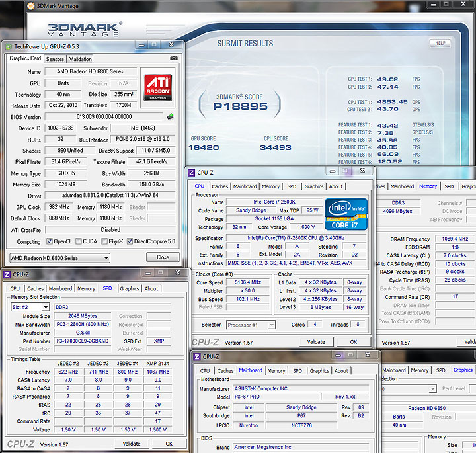The image size is (476, 453).
Task: Click the Part Number F3-17000CL9-2GBXMD field
Action: [83, 341]
